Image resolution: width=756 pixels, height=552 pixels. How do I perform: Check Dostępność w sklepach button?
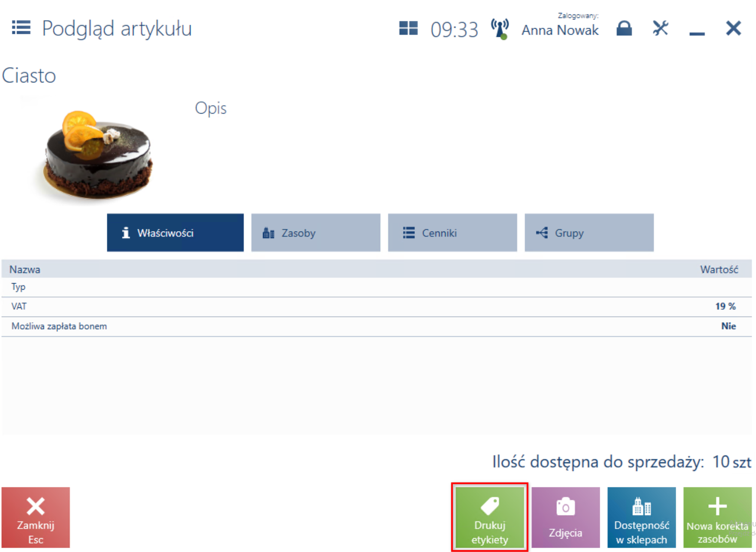(x=641, y=517)
